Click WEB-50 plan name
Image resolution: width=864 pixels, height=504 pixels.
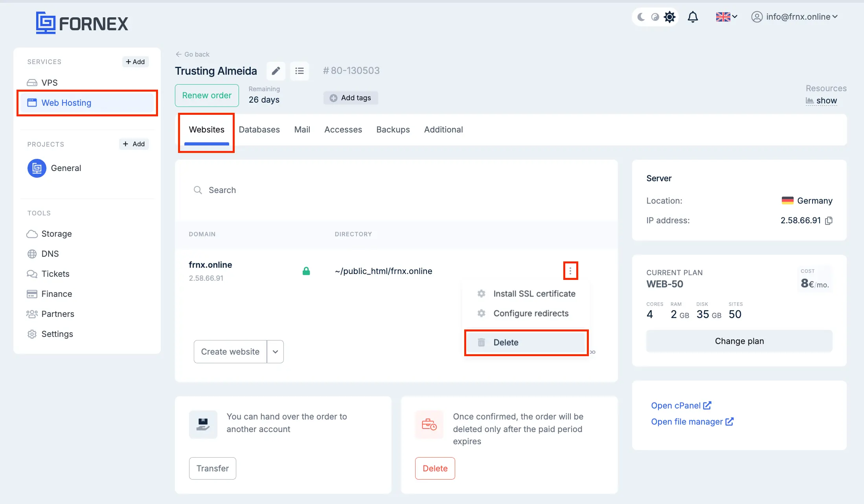[665, 284]
